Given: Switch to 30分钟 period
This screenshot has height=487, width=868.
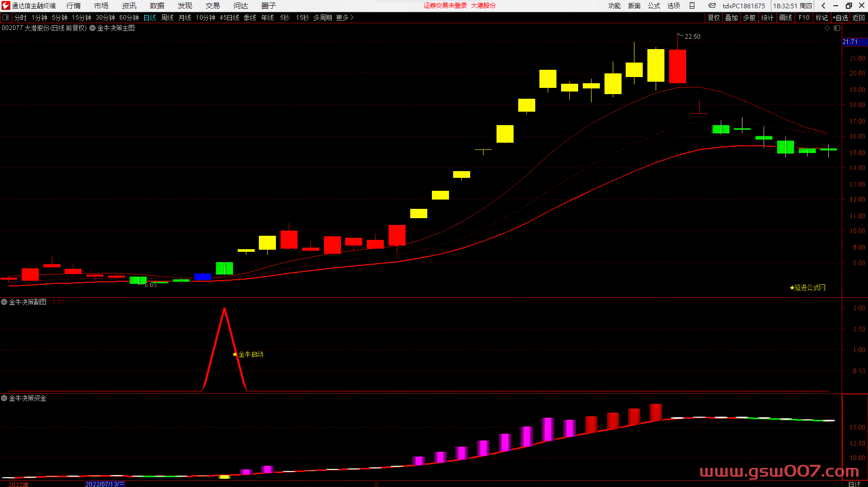Looking at the screenshot, I should 105,18.
